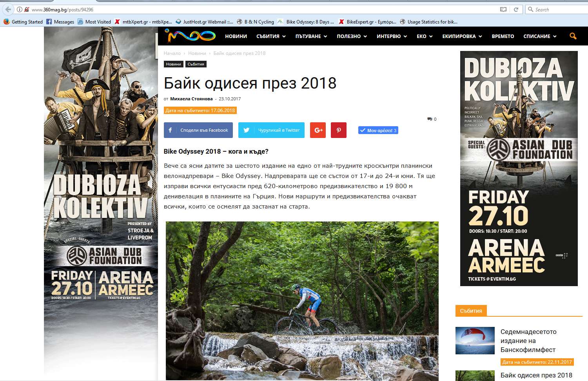Image resolution: width=588 pixels, height=381 pixels.
Task: Open JustHost.gr Webmail bookmark
Action: pyautogui.click(x=204, y=22)
